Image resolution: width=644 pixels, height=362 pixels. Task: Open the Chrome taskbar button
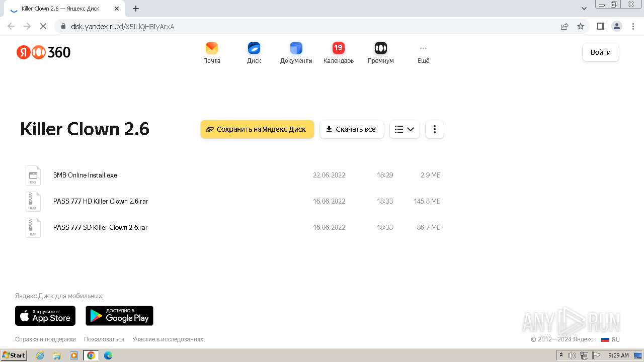pyautogui.click(x=91, y=355)
